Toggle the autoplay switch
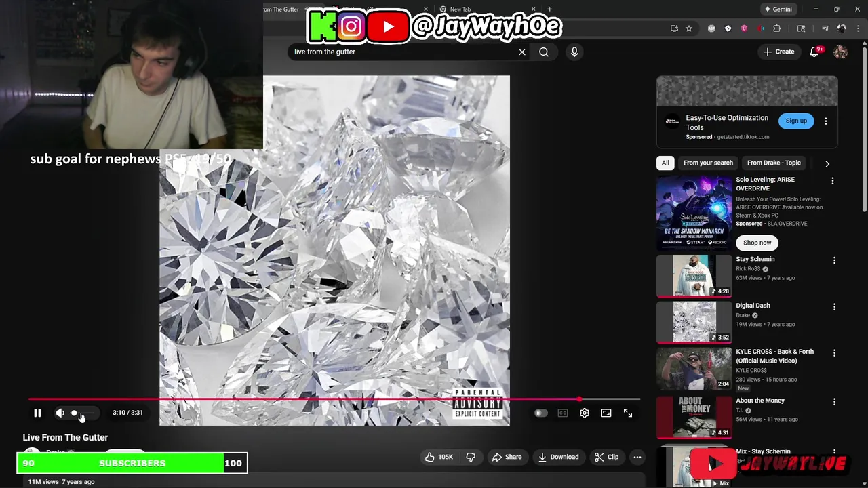Viewport: 868px width, 488px height. [x=540, y=413]
